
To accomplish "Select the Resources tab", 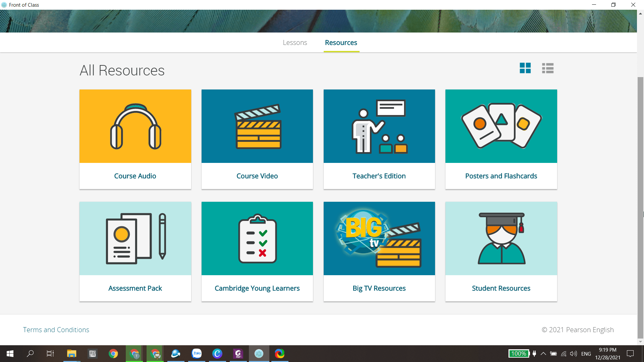I will pos(341,43).
